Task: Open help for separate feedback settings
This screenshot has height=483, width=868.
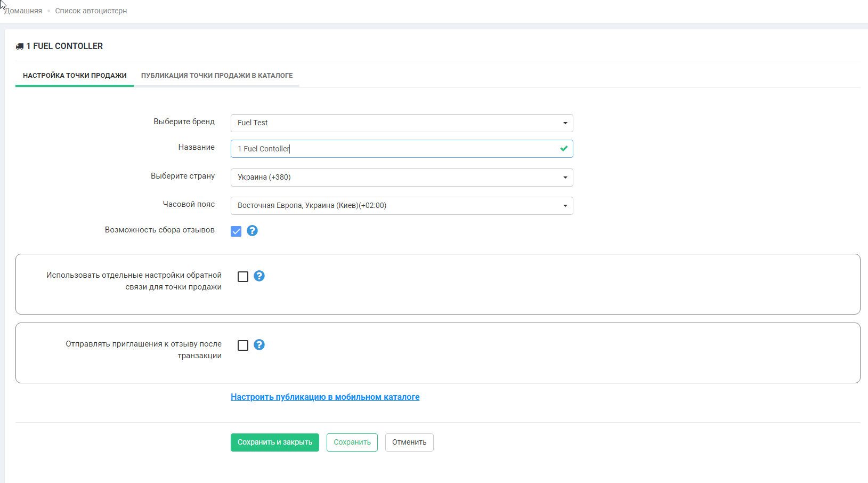Action: click(x=259, y=276)
